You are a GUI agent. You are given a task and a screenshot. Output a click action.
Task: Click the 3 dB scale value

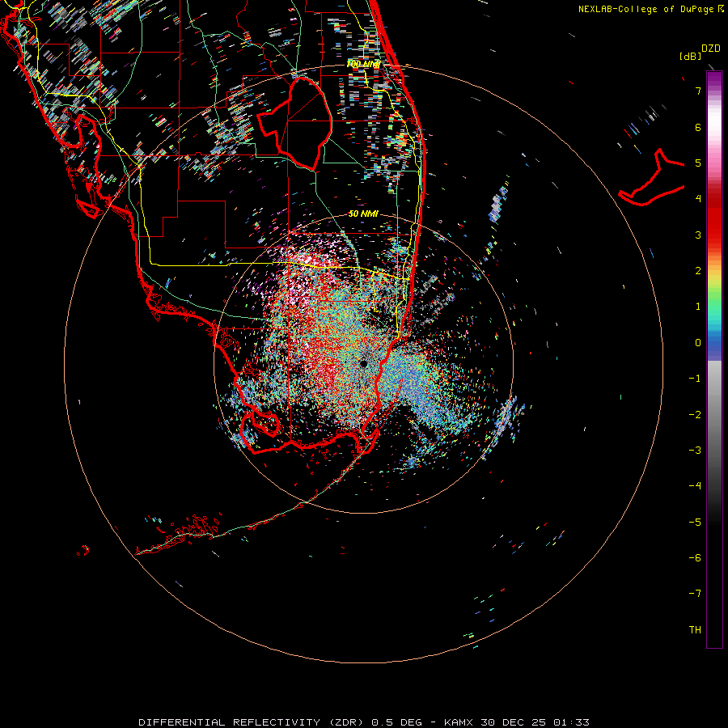tap(698, 235)
